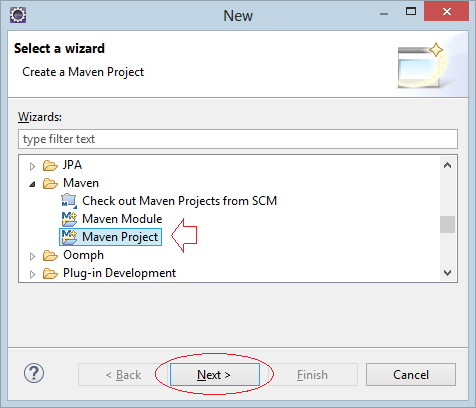The height and width of the screenshot is (408, 476).
Task: Click the Cancel button
Action: [411, 375]
